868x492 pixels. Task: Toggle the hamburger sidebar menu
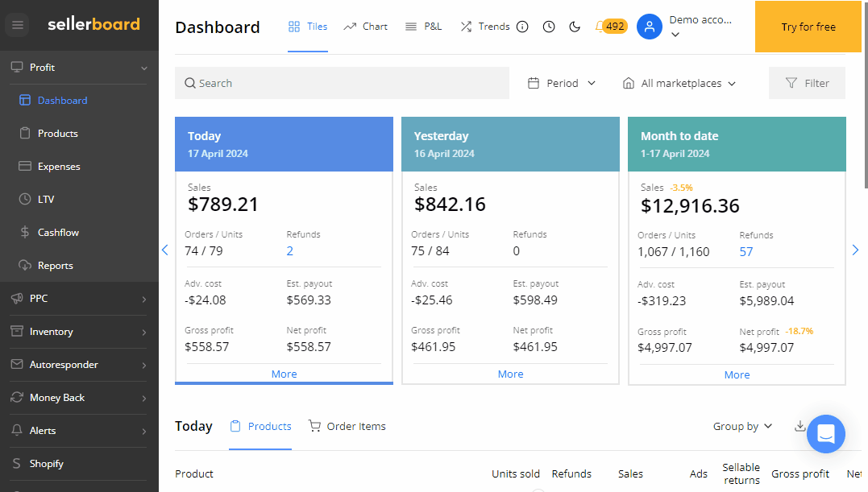[18, 25]
